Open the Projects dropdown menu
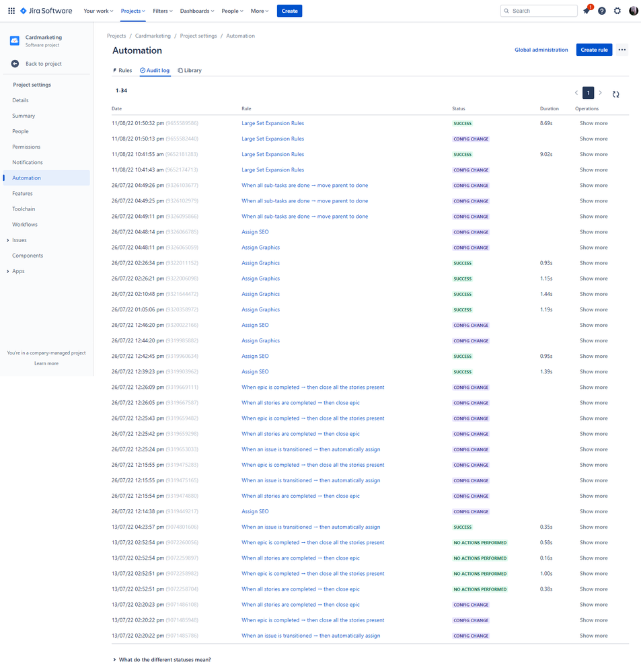Image resolution: width=641 pixels, height=672 pixels. [x=132, y=11]
